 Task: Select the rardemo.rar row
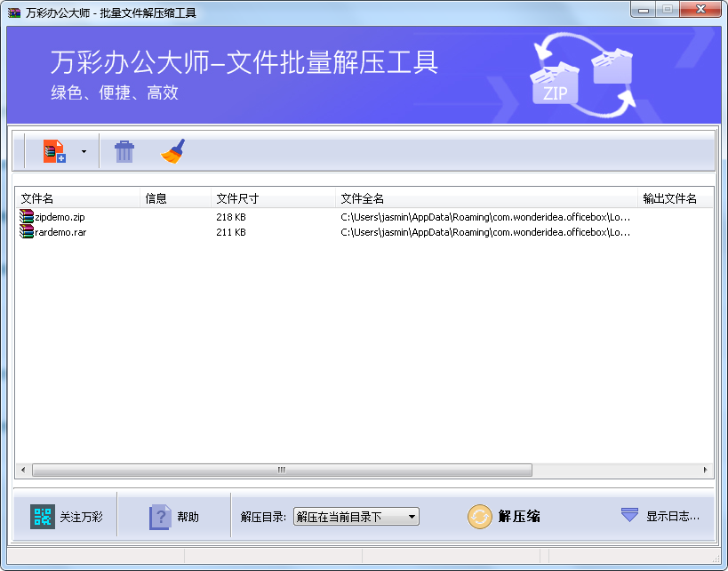point(364,232)
